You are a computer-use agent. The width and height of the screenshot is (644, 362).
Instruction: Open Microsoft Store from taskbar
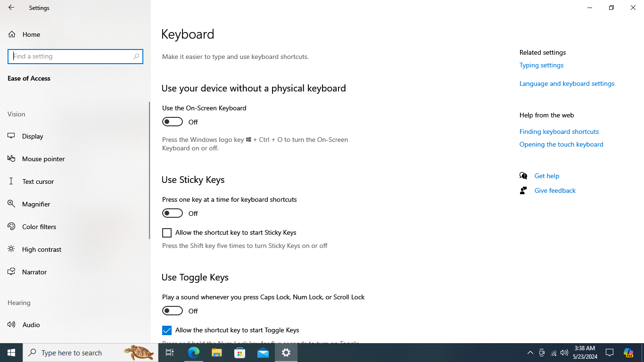tap(240, 353)
